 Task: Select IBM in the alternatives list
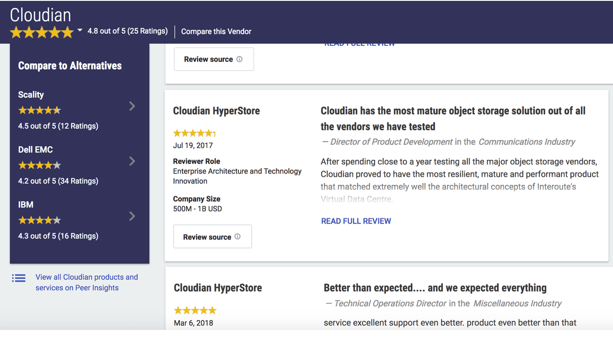click(x=26, y=205)
